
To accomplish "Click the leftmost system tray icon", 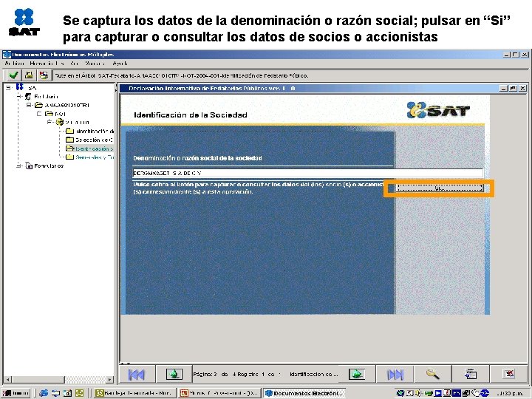I will point(400,393).
